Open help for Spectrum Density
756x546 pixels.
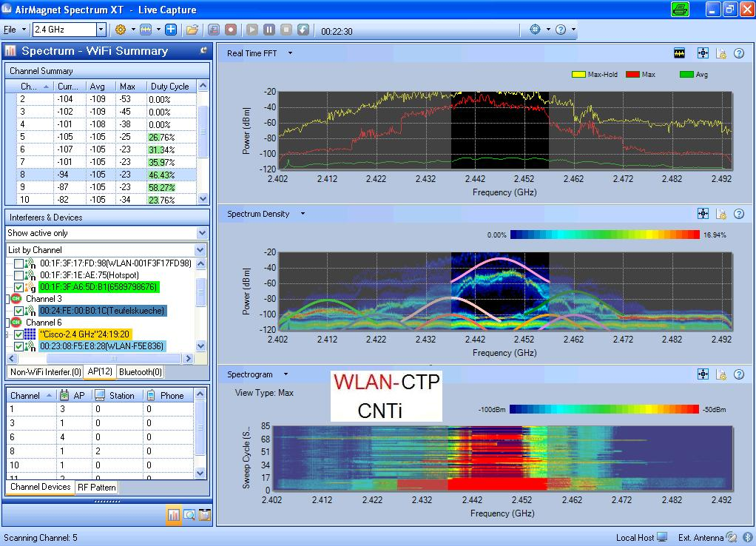tap(739, 214)
